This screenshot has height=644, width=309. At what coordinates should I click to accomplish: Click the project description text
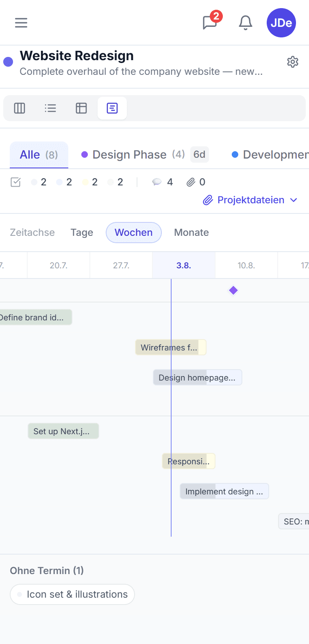click(x=141, y=72)
